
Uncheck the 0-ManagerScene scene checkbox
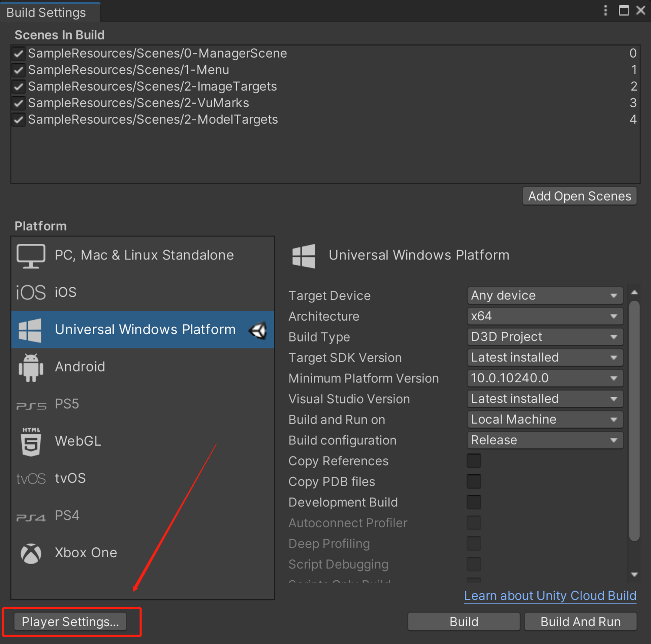(19, 54)
